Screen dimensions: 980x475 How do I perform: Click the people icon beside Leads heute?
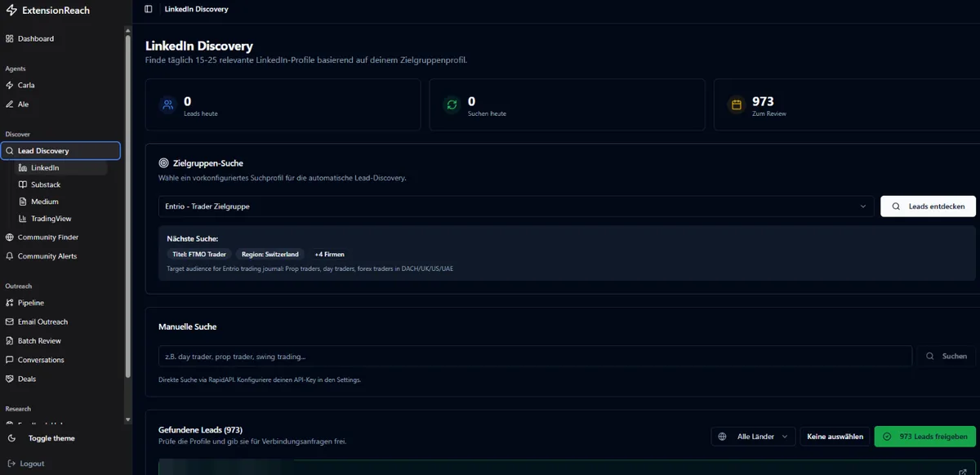coord(167,104)
